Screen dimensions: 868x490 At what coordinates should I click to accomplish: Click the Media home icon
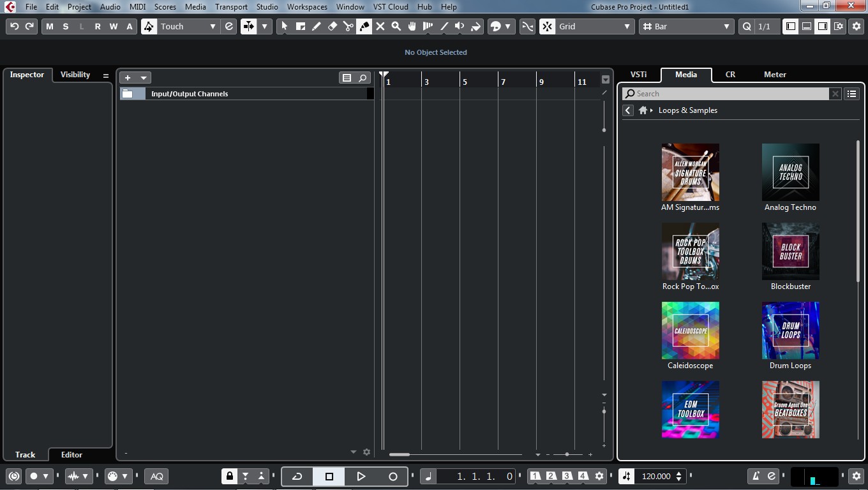(643, 110)
